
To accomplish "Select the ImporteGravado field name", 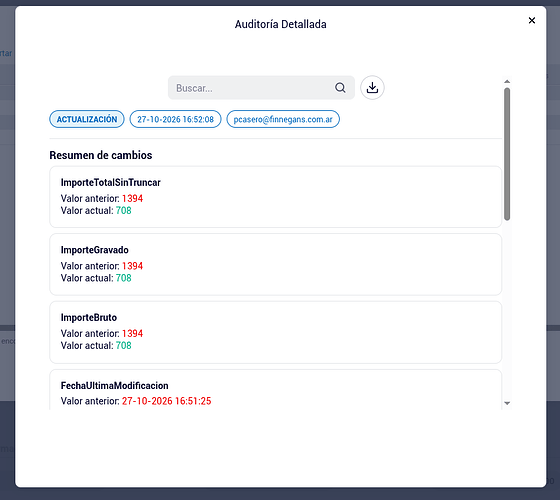I will click(x=95, y=250).
